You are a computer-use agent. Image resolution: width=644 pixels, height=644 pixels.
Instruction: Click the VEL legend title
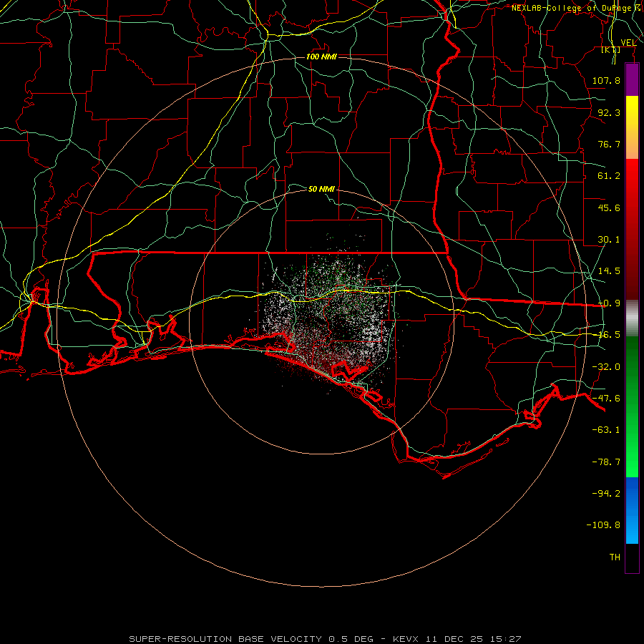coord(629,43)
